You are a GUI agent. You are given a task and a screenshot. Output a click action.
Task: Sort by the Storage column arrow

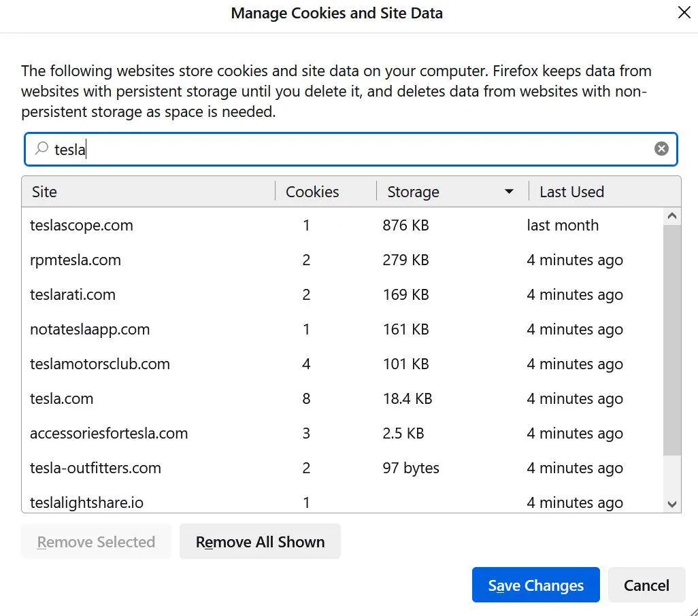click(509, 192)
